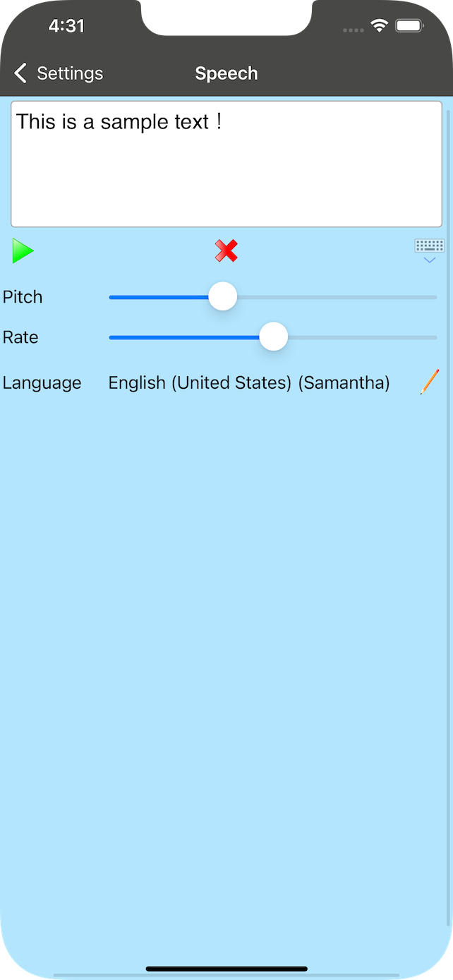Viewport: 453px width, 980px height.
Task: Tap the Language label
Action: (42, 382)
